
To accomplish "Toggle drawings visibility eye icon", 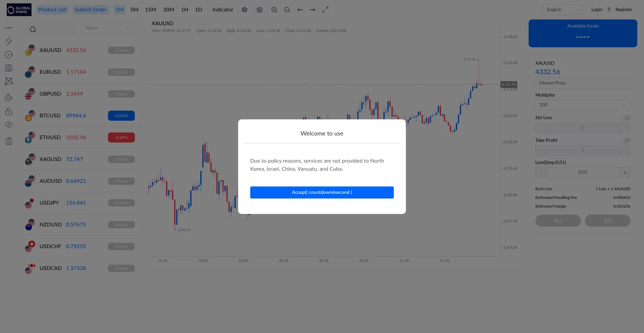I will pyautogui.click(x=9, y=124).
